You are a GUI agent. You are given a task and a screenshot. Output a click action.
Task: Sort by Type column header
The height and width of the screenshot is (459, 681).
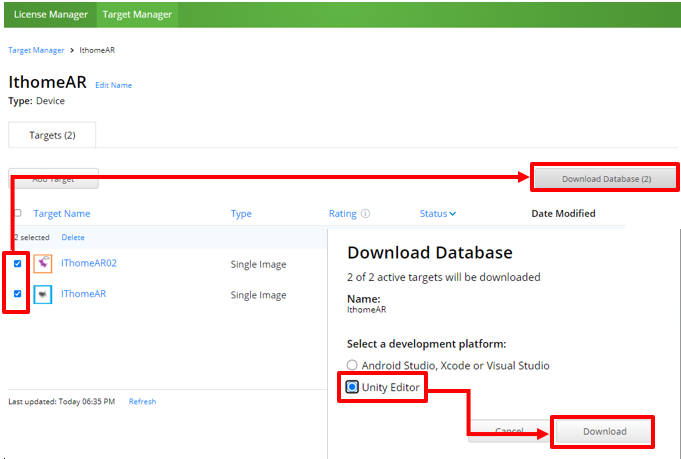[x=241, y=214]
